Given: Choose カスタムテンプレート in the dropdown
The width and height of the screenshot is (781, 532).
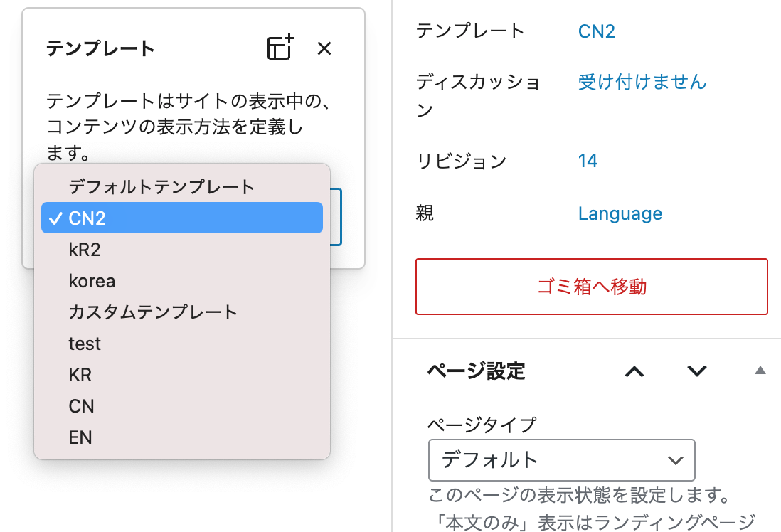Looking at the screenshot, I should (153, 312).
